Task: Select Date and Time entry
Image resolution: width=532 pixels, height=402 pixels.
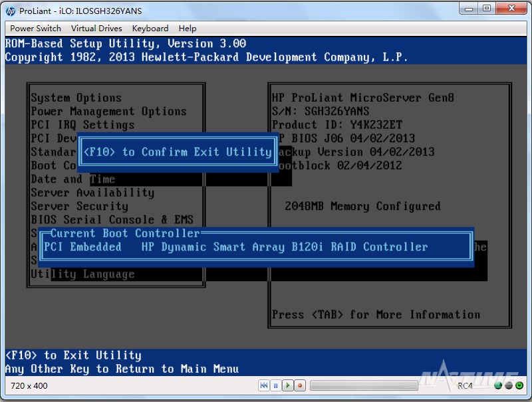Action: (73, 179)
